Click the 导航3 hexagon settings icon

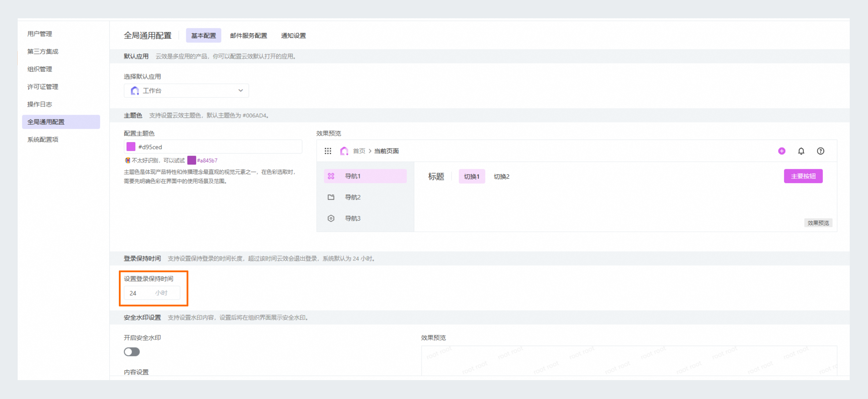pyautogui.click(x=331, y=218)
